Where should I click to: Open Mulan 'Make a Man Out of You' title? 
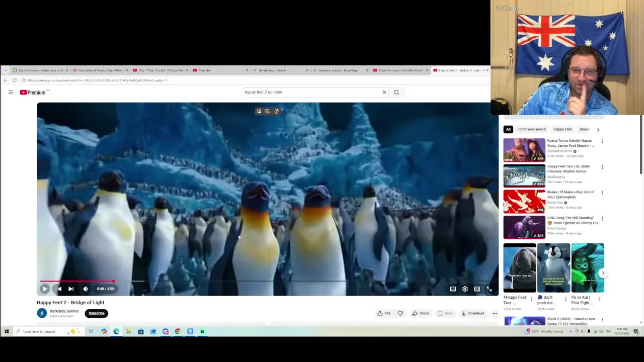(x=571, y=195)
